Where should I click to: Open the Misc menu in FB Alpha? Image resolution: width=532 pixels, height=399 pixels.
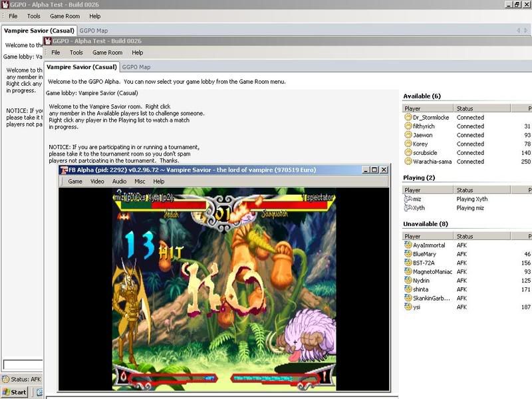coord(140,182)
